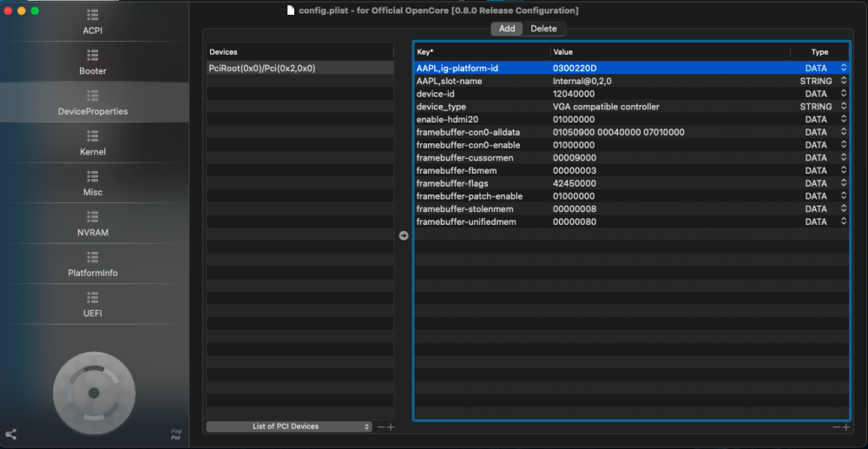Select the framebuffer-fbmem key

457,170
